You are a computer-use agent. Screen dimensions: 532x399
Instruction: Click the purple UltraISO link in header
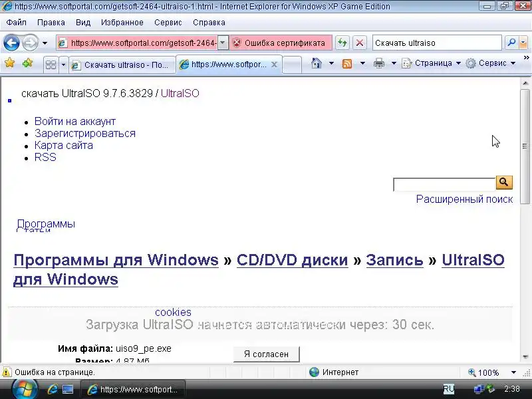coord(180,93)
